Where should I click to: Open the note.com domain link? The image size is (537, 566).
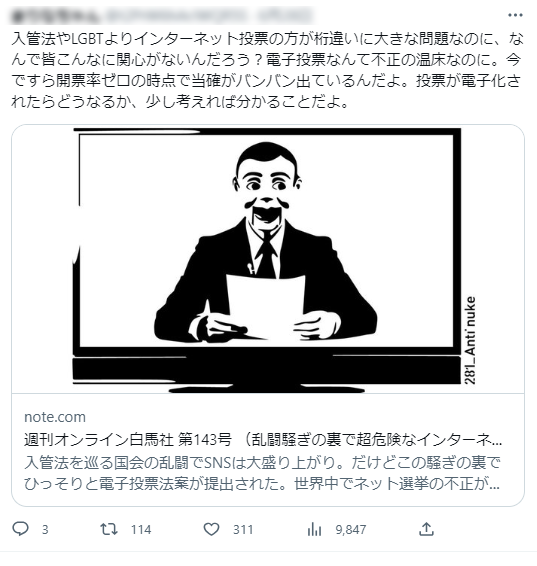pyautogui.click(x=55, y=417)
